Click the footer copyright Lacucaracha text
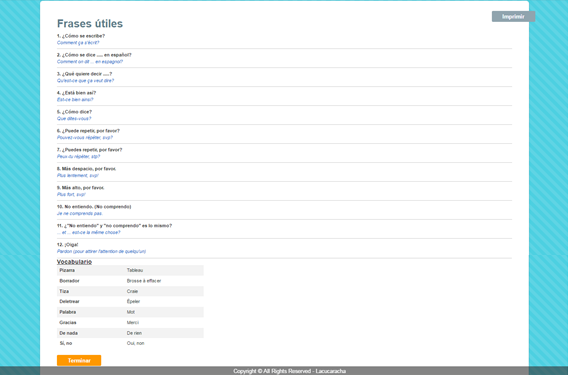Image resolution: width=568 pixels, height=375 pixels. click(x=289, y=371)
